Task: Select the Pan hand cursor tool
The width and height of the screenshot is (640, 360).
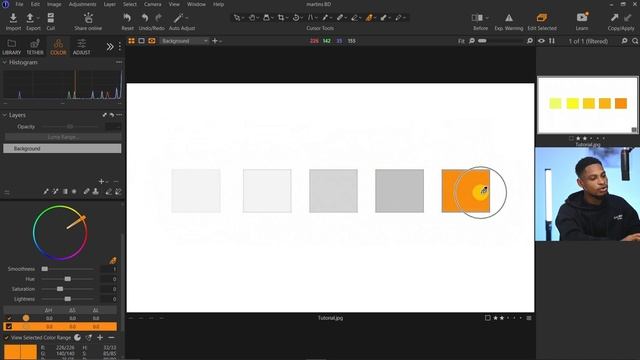Action: [x=252, y=18]
